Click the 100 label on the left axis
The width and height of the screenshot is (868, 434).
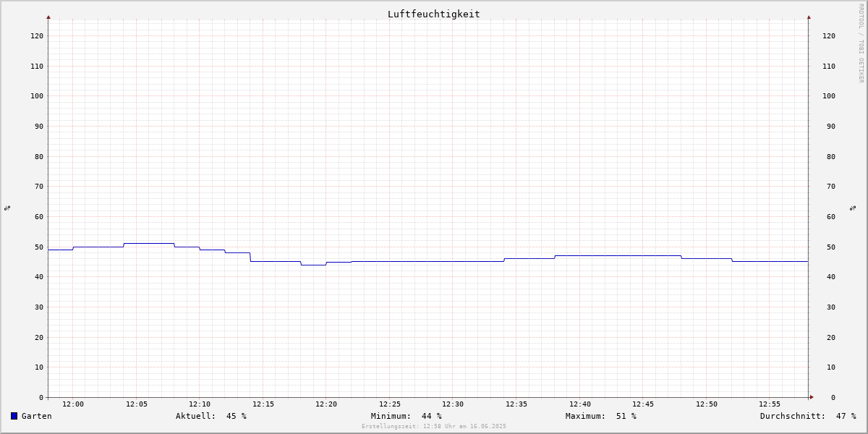(x=37, y=95)
